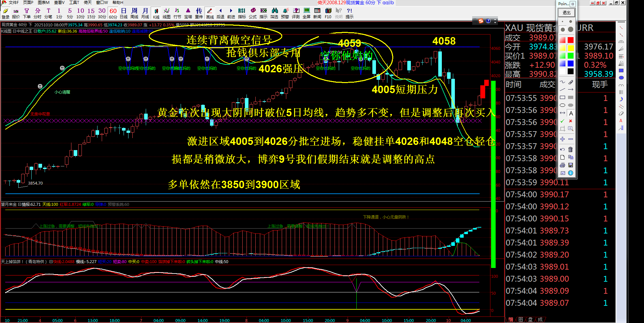
Task: Open the 工具T menu
Action: coord(74,3)
